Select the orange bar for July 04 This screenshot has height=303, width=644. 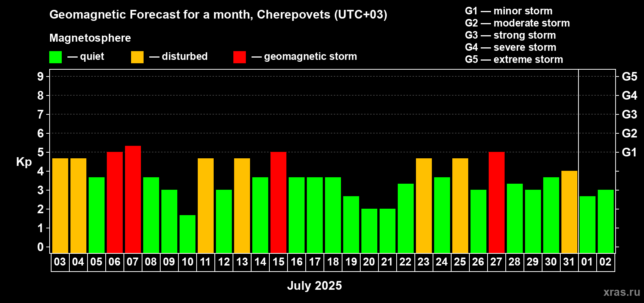(78, 206)
